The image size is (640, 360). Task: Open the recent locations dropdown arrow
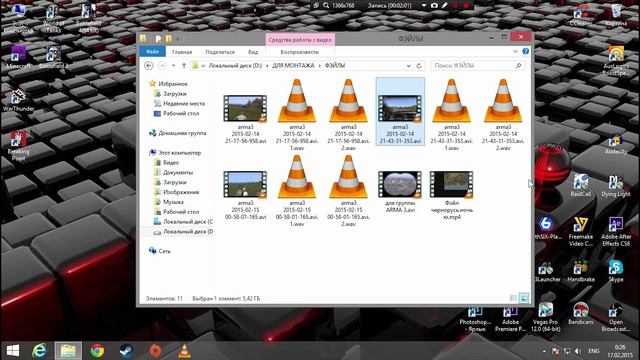[173, 66]
